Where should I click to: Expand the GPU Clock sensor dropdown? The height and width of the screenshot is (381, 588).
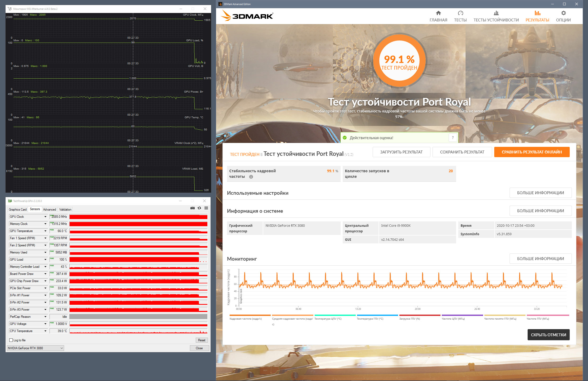(45, 217)
